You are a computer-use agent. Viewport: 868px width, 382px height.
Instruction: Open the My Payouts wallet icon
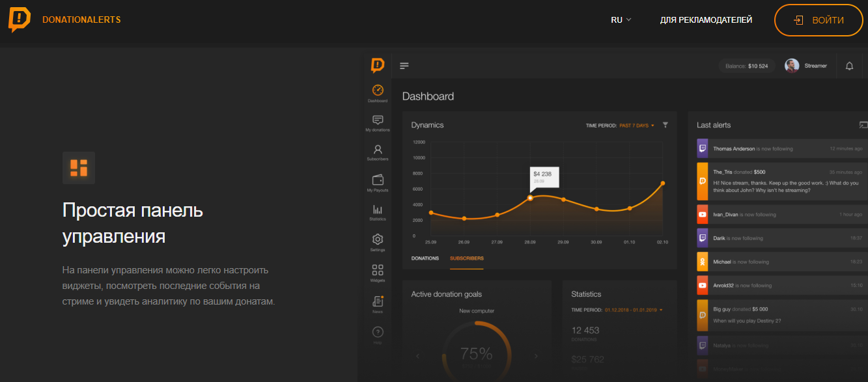click(x=378, y=180)
